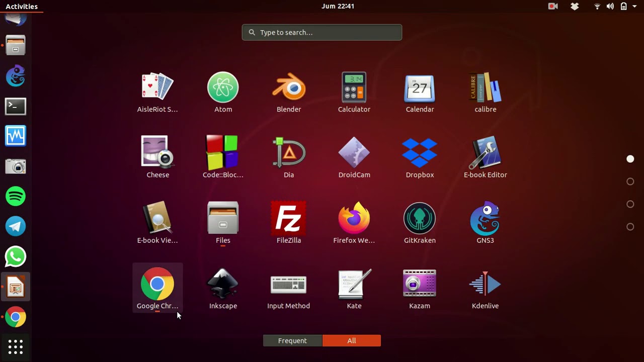
Task: Select the All apps tab
Action: point(352,341)
